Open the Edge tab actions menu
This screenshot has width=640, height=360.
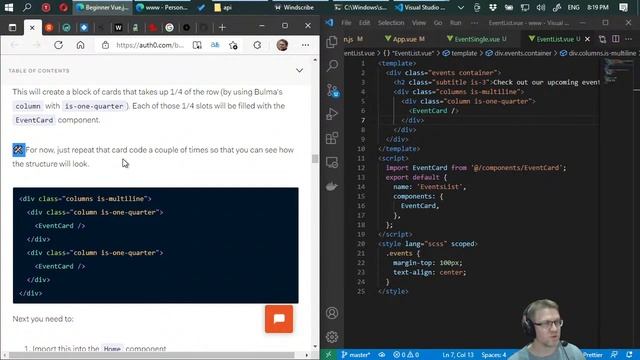(12, 27)
